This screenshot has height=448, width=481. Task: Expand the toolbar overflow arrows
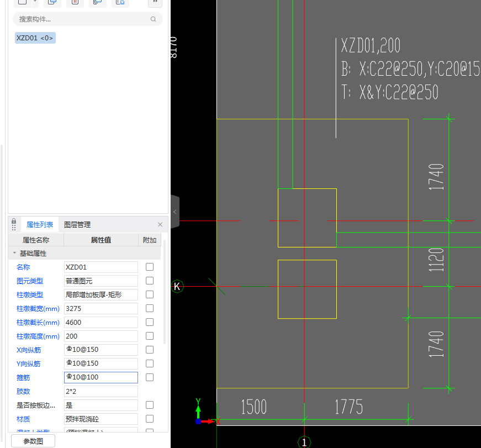[155, 2]
